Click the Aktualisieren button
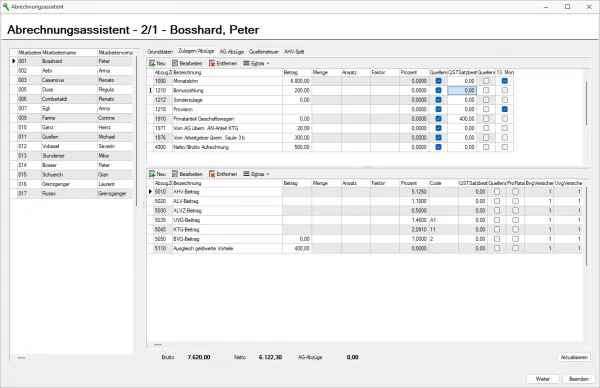 pyautogui.click(x=574, y=357)
